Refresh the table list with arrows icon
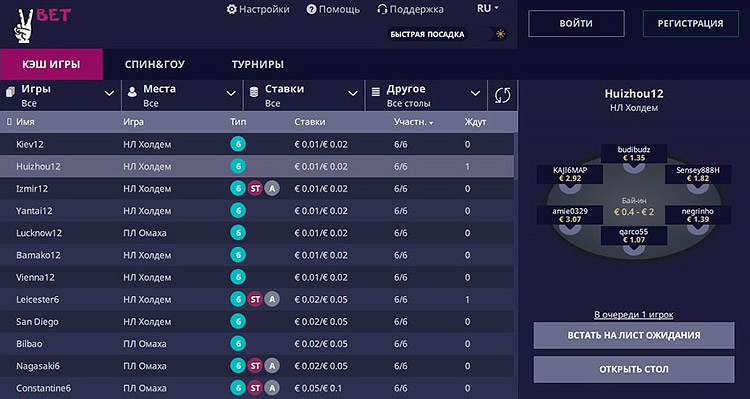 502,95
